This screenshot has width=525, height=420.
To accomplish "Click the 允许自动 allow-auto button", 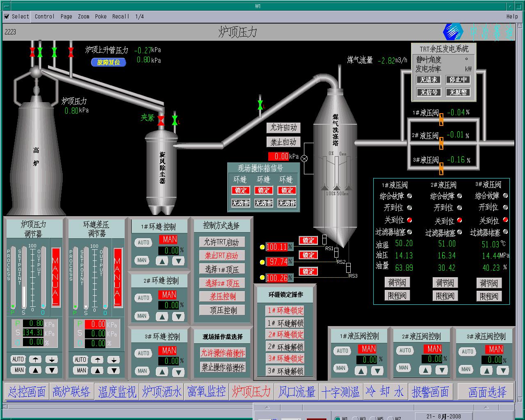I will [283, 128].
